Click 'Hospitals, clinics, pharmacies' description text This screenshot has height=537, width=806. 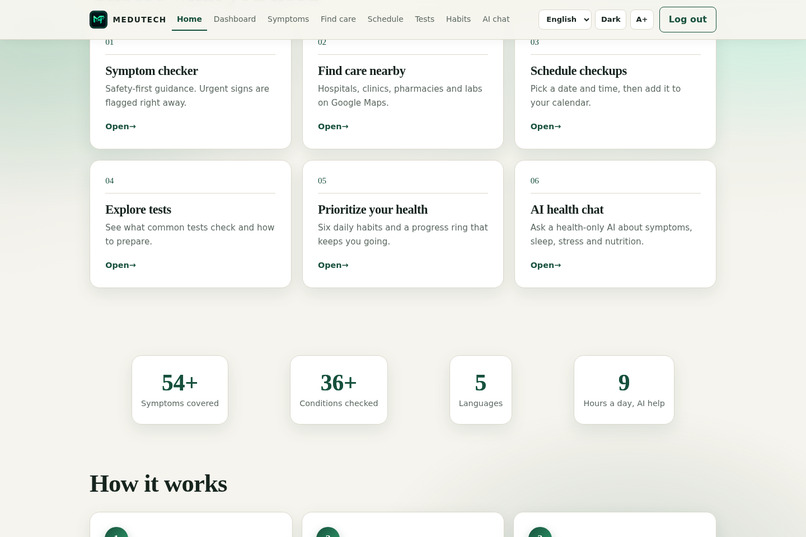pos(400,96)
